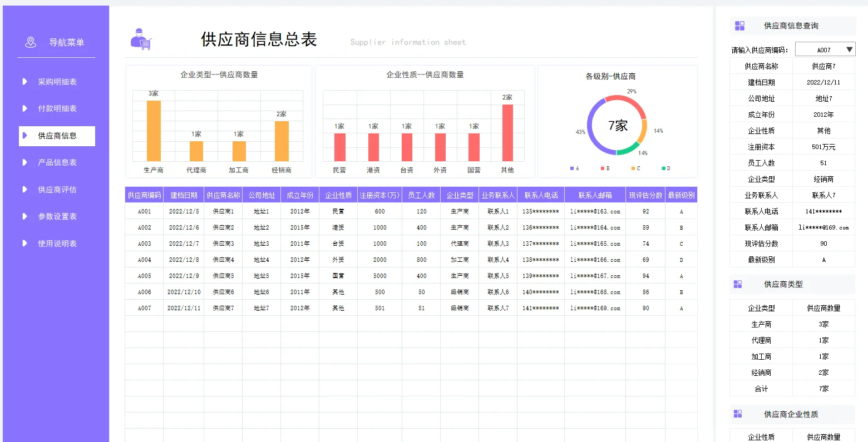
Task: Click 加工商 row in supplier type table
Action: point(792,356)
